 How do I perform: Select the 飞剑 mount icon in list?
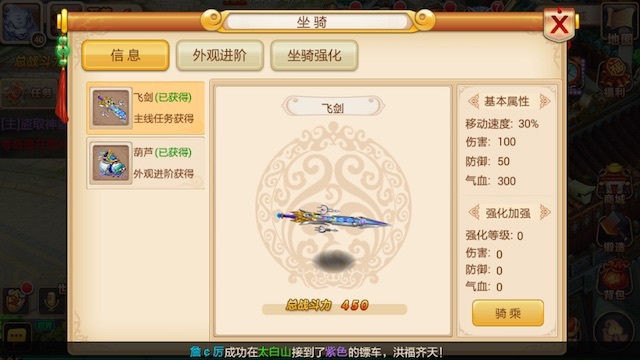[111, 108]
